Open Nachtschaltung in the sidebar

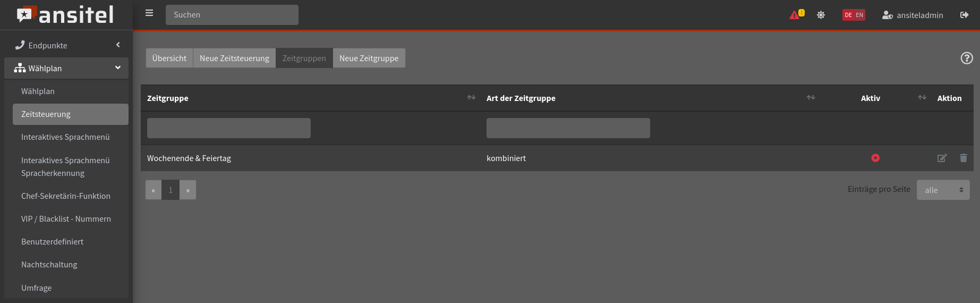coord(49,264)
